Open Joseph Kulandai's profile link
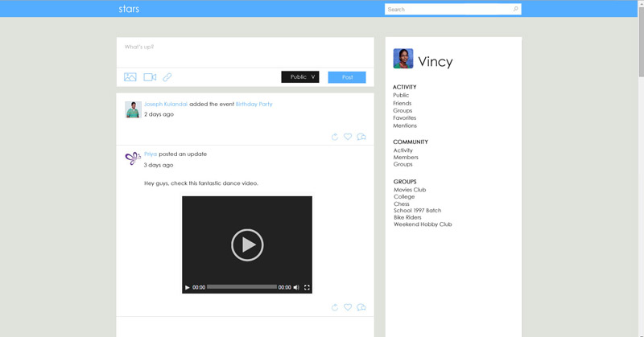Image resolution: width=644 pixels, height=337 pixels. coord(166,104)
